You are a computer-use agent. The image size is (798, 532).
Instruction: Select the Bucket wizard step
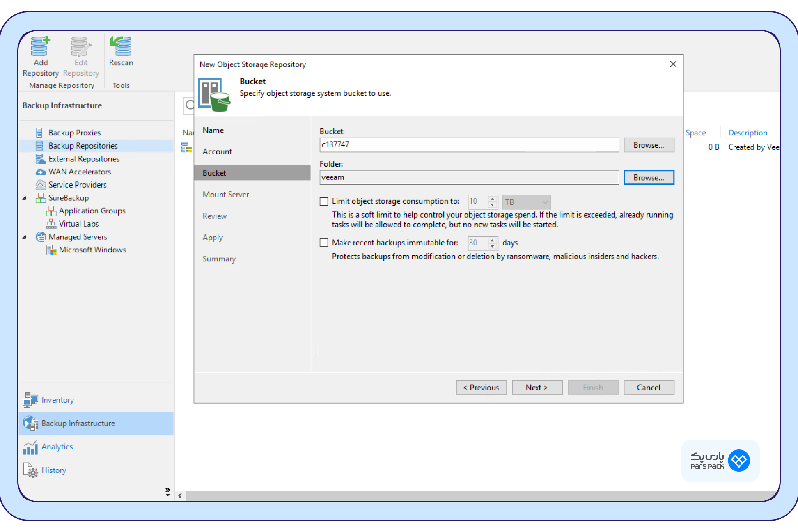click(252, 173)
